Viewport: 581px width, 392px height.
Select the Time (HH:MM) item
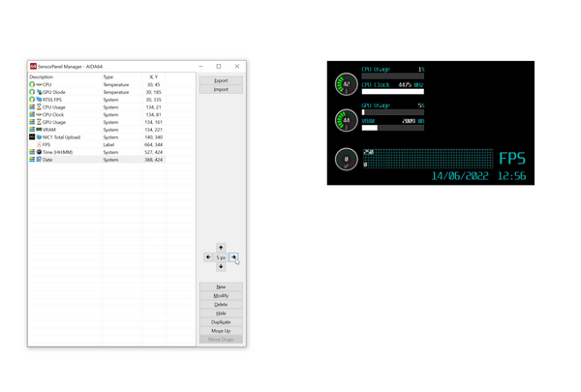(60, 152)
